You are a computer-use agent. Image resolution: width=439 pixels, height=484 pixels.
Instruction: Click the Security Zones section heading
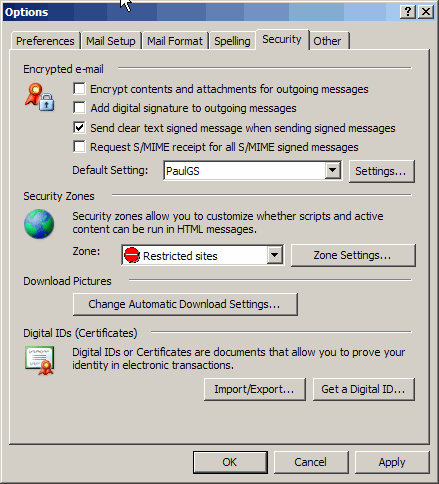[x=59, y=196]
